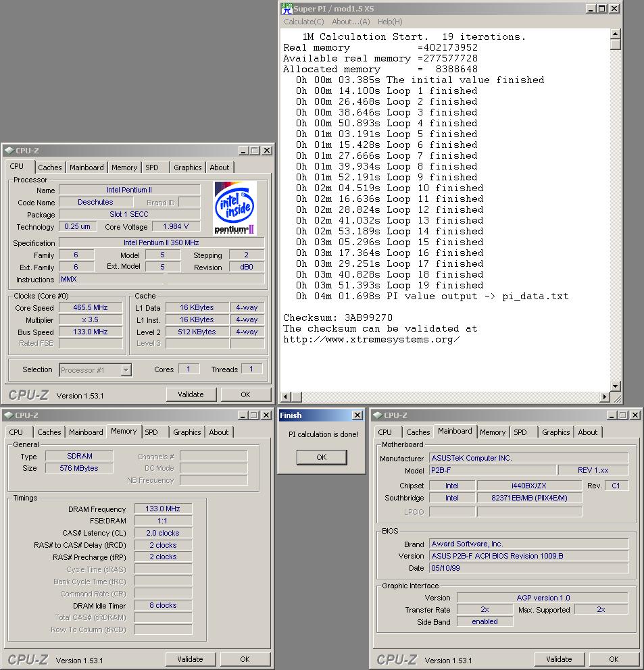Switch to Graphics tab in CPU window

(187, 167)
